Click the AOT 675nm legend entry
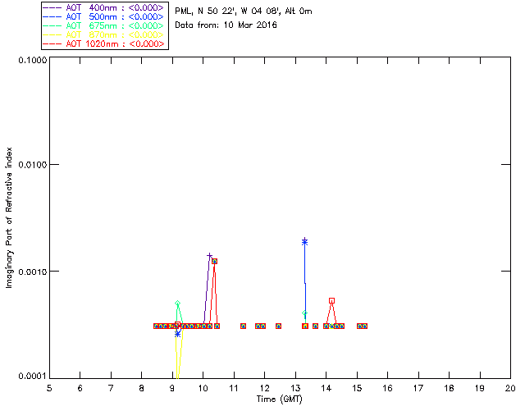The image size is (525, 420). (104, 25)
